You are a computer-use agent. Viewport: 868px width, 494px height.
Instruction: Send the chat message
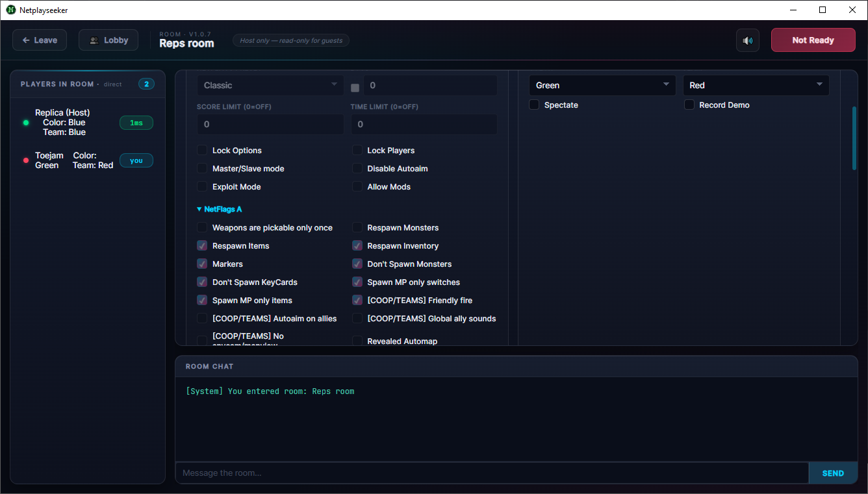833,473
